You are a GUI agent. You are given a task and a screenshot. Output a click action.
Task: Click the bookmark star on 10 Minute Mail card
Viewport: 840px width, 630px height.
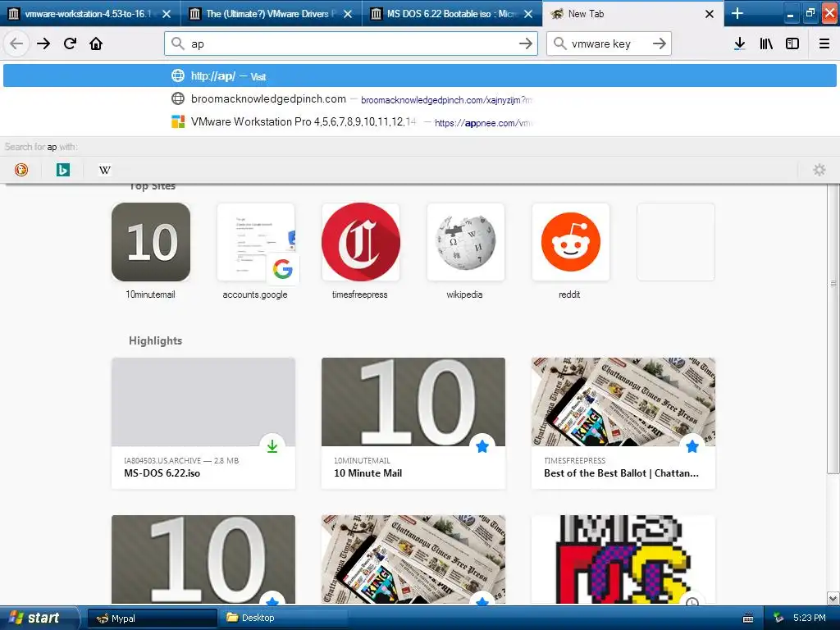pos(482,445)
